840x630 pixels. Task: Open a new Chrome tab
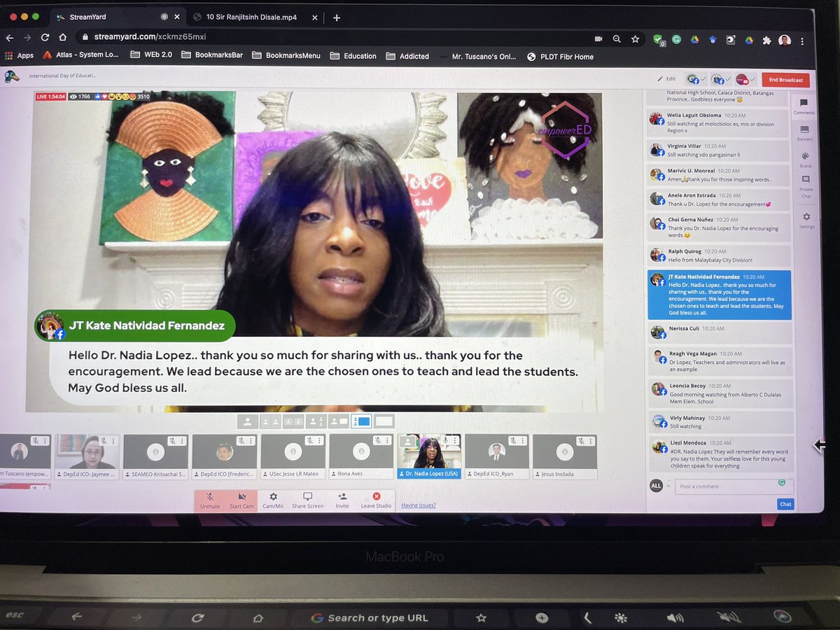(x=337, y=17)
